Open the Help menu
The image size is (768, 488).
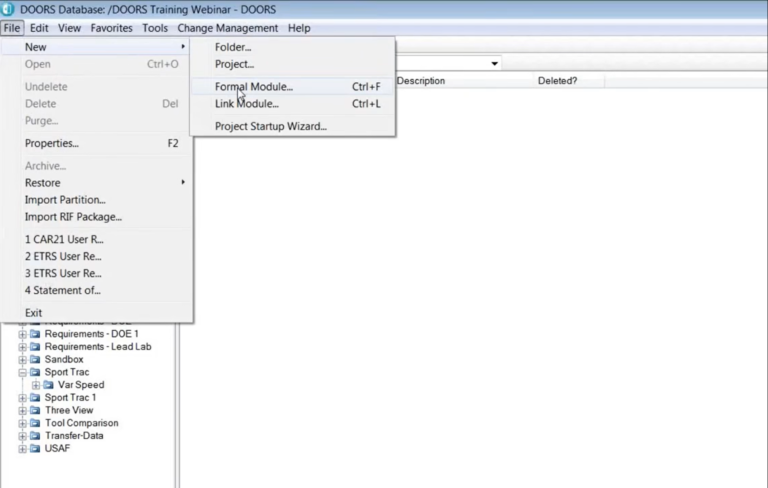(299, 28)
